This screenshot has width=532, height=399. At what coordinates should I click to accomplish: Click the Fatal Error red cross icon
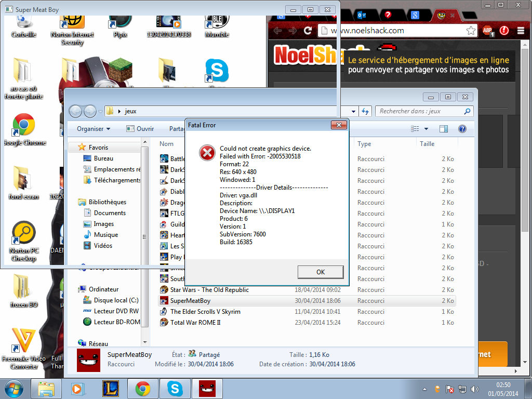pos(207,153)
